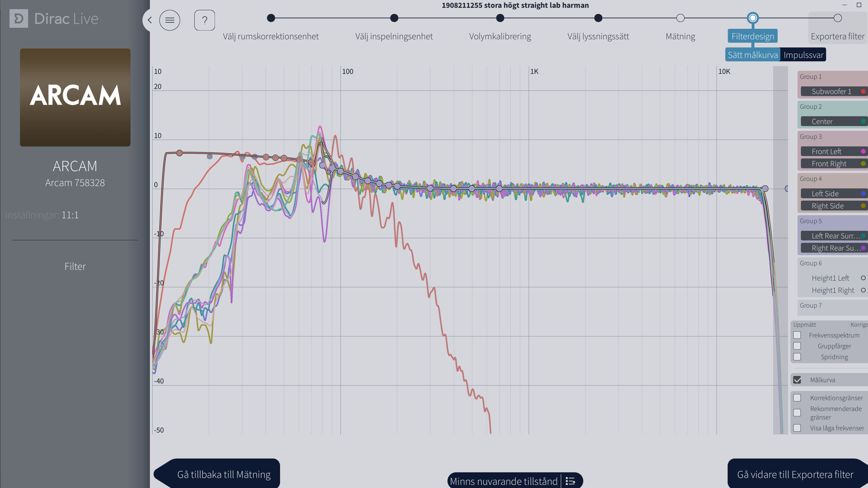The width and height of the screenshot is (868, 488).
Task: Click Gå vidare till Exportera filter
Action: [x=795, y=474]
